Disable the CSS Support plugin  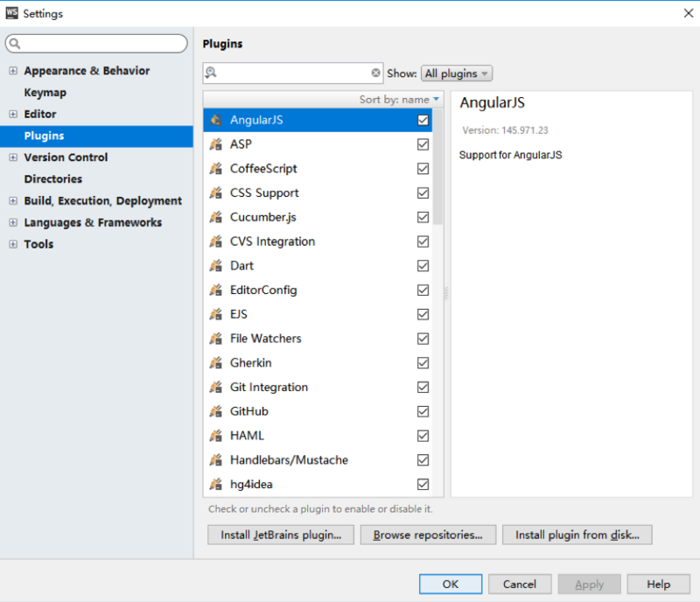pyautogui.click(x=423, y=192)
